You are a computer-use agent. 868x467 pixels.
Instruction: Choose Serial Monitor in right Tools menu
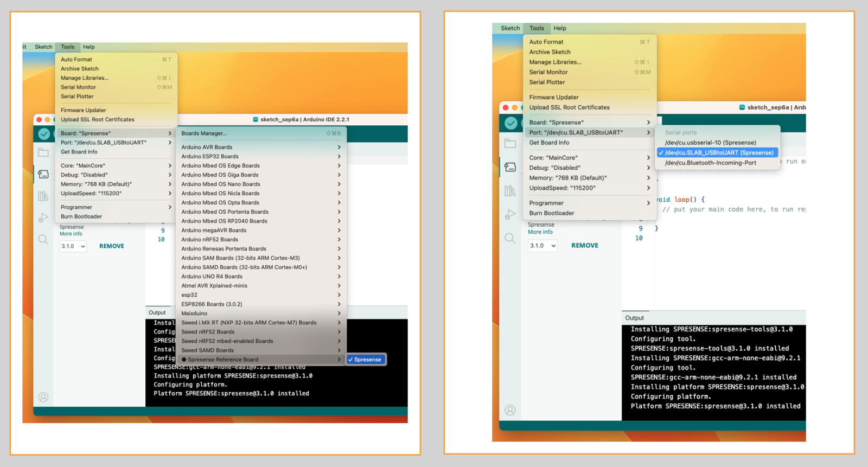(x=590, y=72)
